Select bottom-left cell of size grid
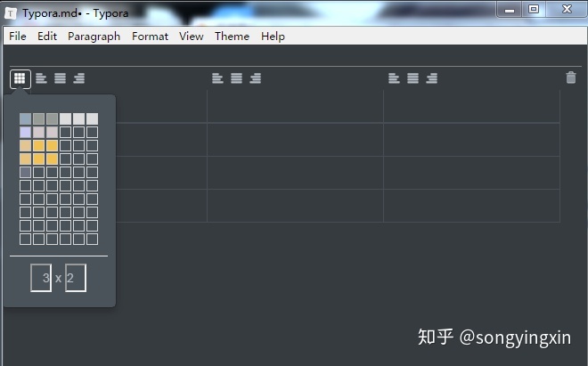 26,239
